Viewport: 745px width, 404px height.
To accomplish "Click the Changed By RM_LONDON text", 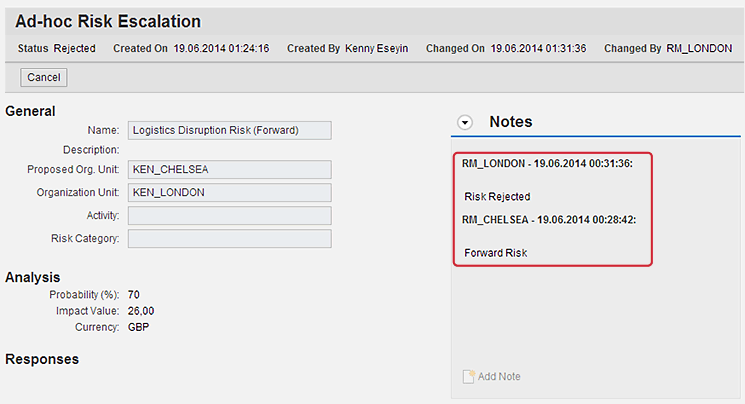I will tap(668, 48).
